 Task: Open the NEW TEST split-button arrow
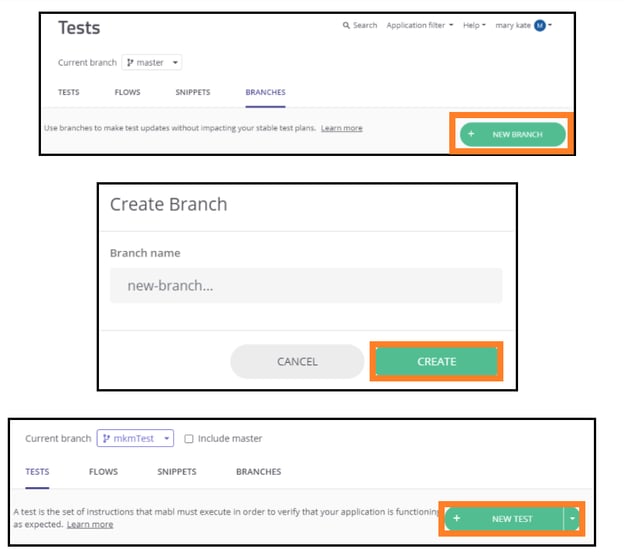click(572, 518)
